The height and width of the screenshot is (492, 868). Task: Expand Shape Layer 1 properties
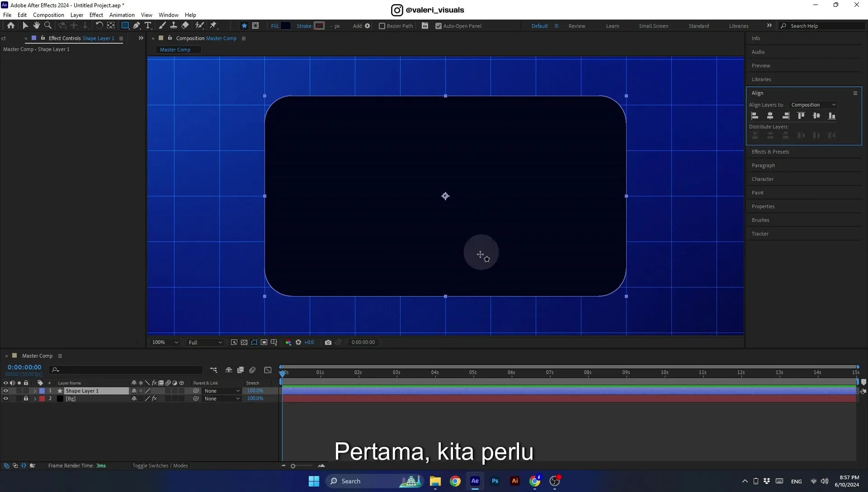pos(35,391)
